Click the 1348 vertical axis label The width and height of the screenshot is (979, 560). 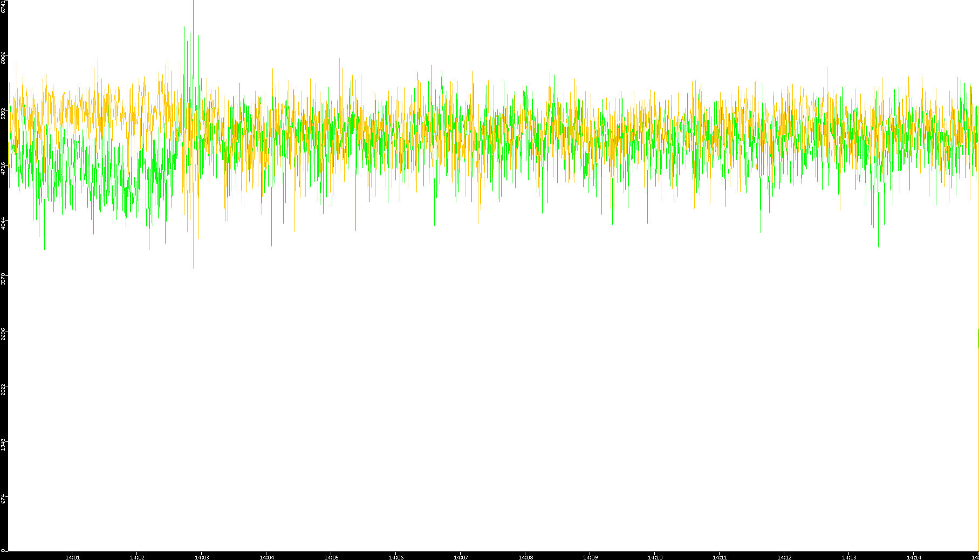[4, 444]
